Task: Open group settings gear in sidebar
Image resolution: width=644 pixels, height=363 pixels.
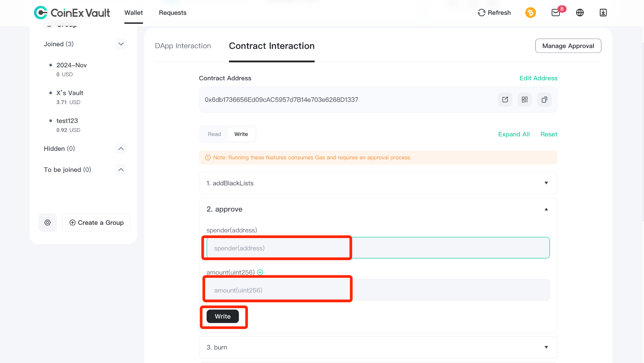Action: [47, 223]
